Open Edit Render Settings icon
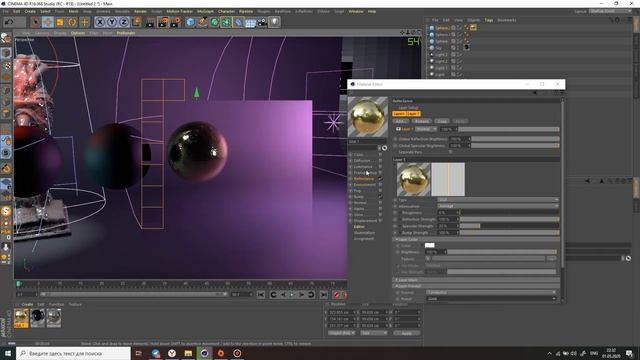Viewport: 640px width, 360px height. 175,22
